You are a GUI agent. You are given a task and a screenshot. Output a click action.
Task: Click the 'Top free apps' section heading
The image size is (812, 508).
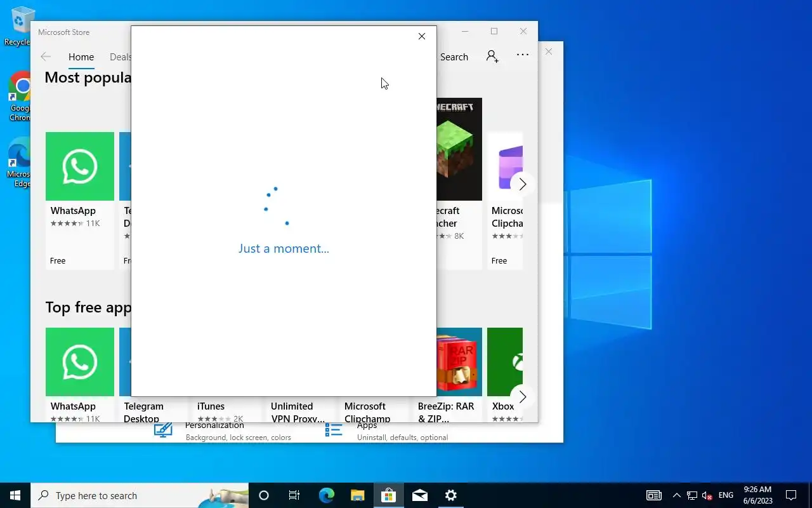tap(88, 307)
